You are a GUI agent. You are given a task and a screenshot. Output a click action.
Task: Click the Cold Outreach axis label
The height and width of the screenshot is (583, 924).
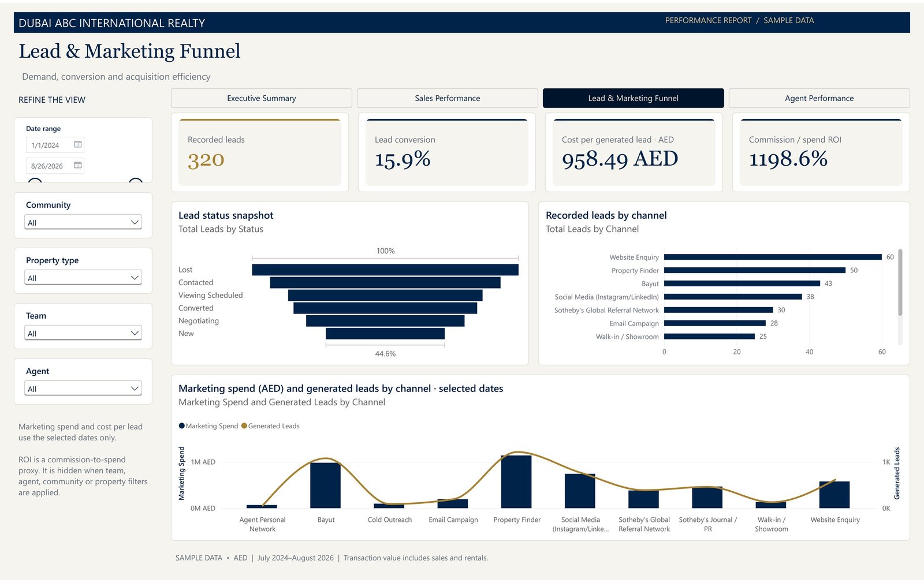point(390,520)
